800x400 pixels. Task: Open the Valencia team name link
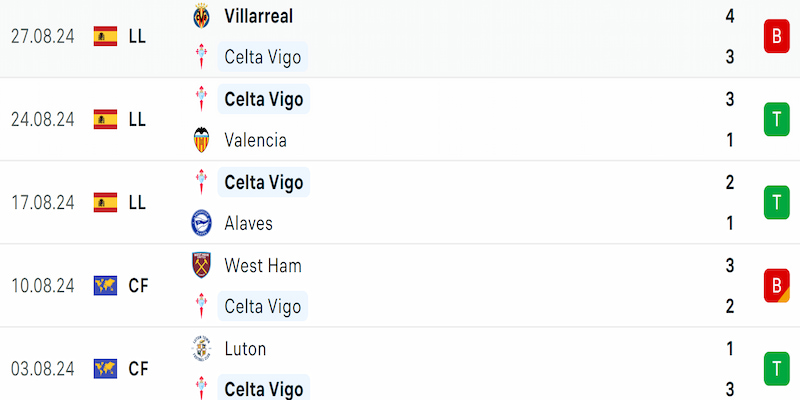pos(255,140)
